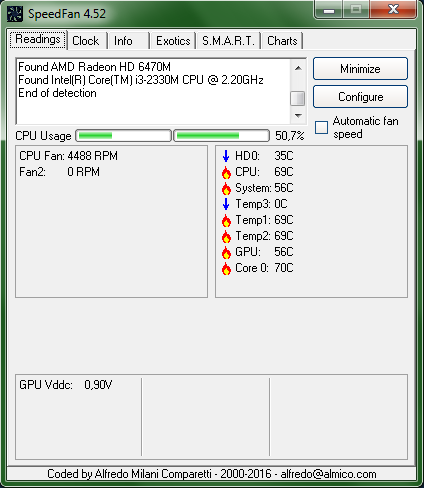Screen dimensions: 424x488
Task: Click the Found Intel Core i3-2330M log line
Action: (x=141, y=80)
